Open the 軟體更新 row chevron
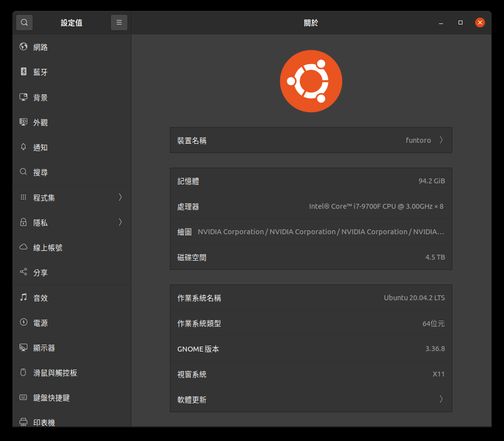 (441, 399)
